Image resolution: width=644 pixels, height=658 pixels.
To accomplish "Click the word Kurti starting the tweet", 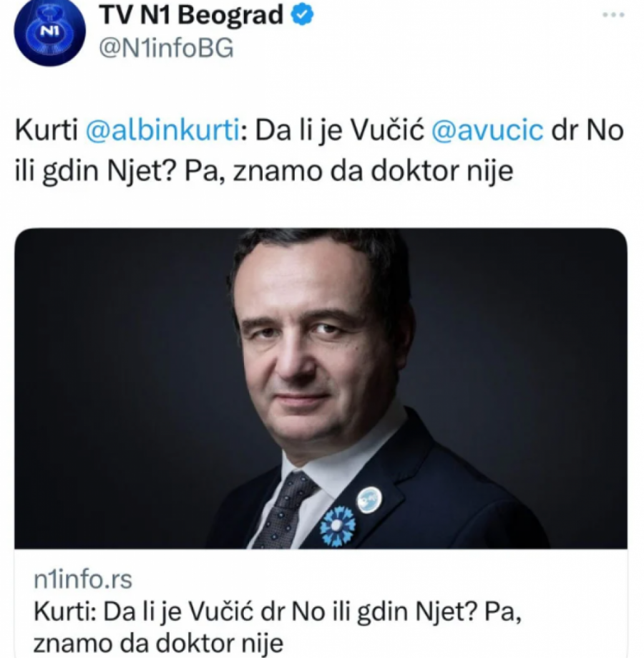I will point(46,130).
